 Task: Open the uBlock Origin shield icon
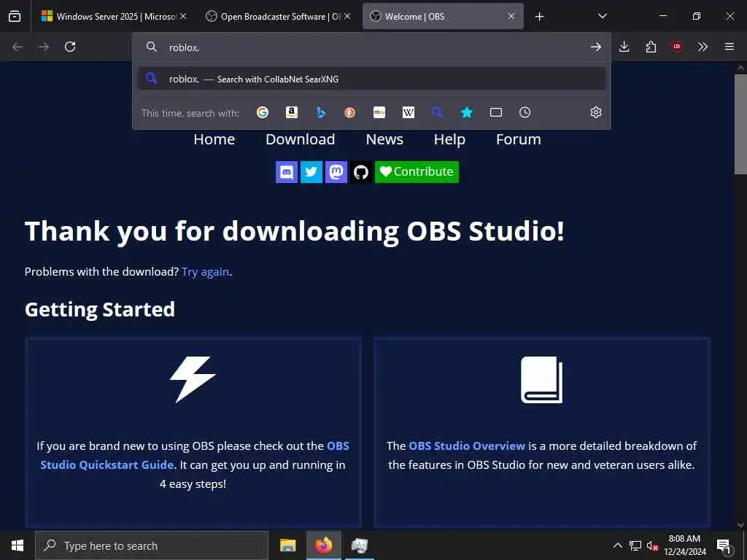[677, 47]
